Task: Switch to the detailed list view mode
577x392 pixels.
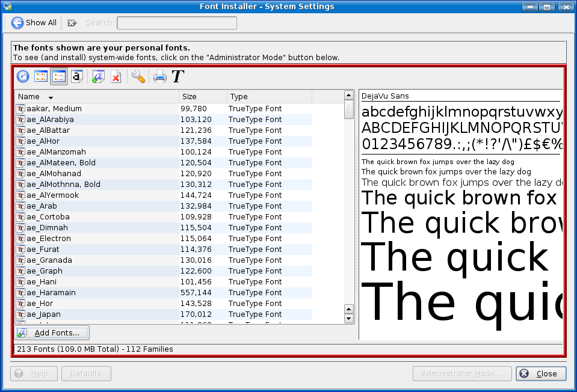Action: (58, 76)
